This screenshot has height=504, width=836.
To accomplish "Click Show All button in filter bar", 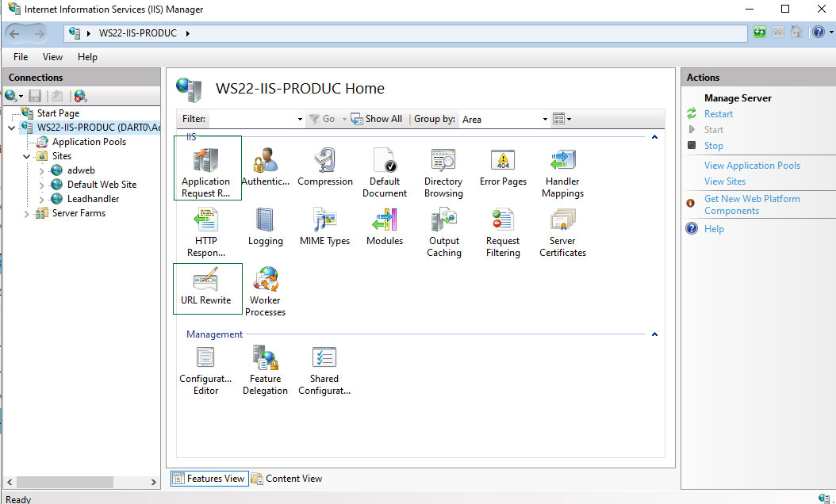I will (377, 119).
